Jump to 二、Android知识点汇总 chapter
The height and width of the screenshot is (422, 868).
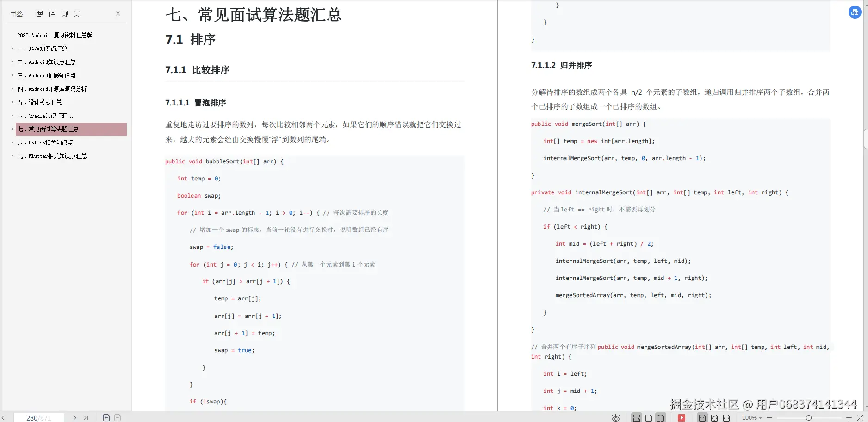pos(46,62)
